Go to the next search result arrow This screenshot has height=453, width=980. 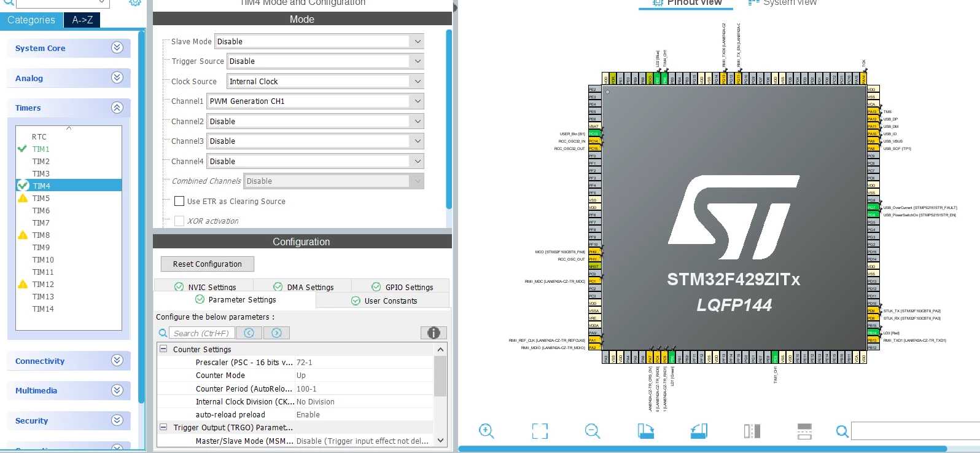pos(276,333)
